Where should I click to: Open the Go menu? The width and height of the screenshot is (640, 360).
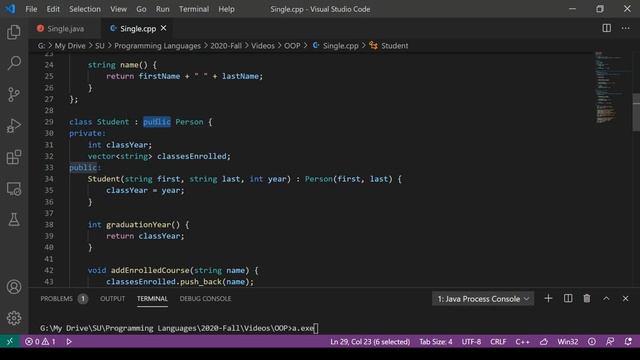point(141,9)
